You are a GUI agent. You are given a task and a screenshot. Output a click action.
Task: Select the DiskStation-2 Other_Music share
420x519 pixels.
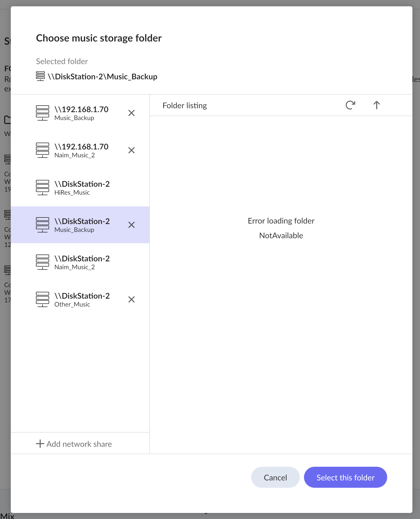coord(82,299)
